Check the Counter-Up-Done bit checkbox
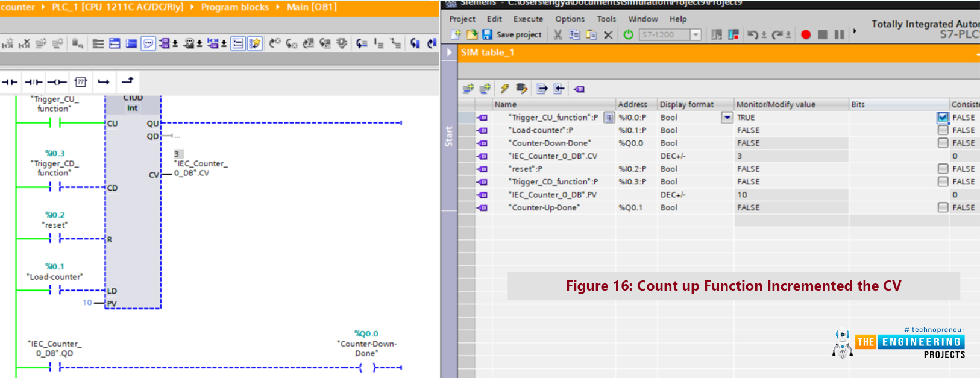Viewport: 980px width, 378px height. tap(943, 207)
